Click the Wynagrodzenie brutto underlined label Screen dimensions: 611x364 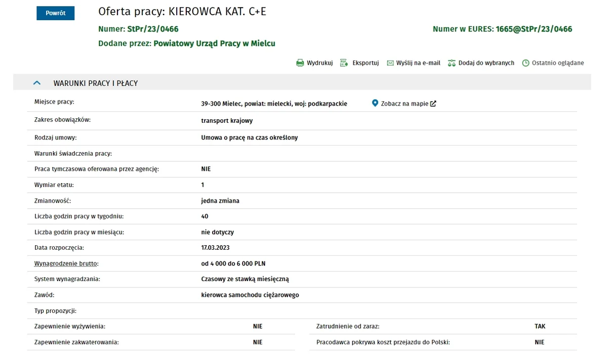(x=66, y=263)
